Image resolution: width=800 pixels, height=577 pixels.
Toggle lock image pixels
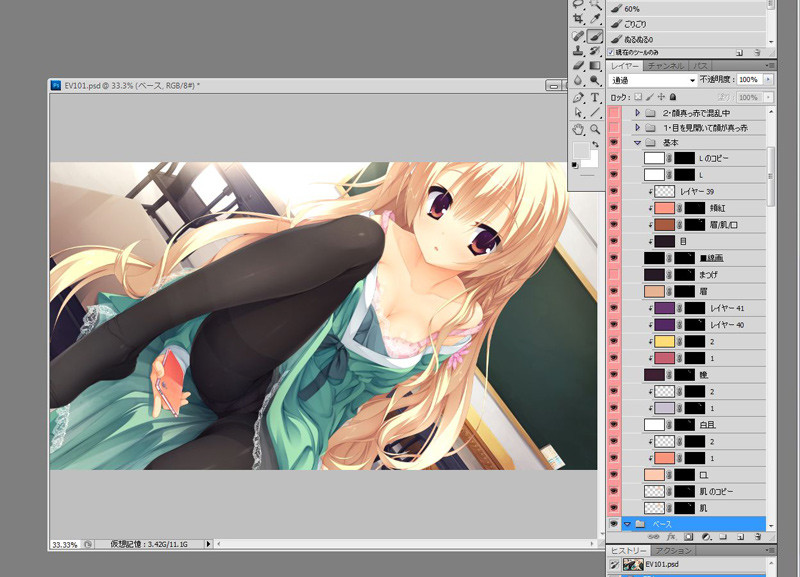click(x=650, y=97)
